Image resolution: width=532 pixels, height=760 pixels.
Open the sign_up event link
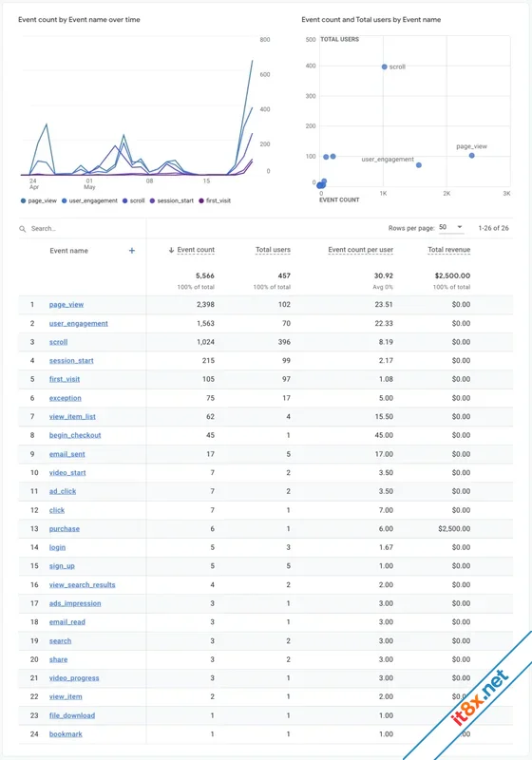pyautogui.click(x=62, y=565)
